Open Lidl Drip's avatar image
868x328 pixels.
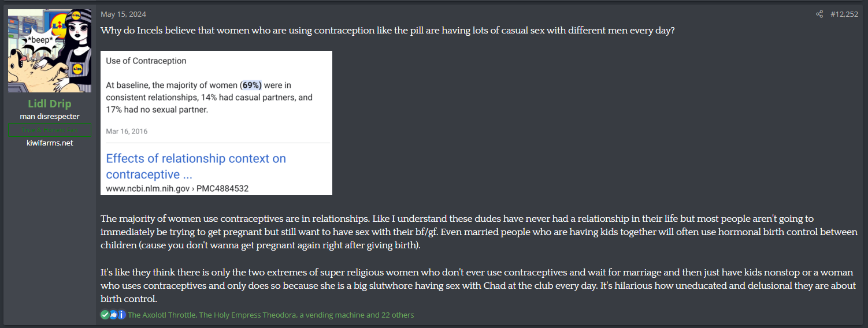click(50, 51)
